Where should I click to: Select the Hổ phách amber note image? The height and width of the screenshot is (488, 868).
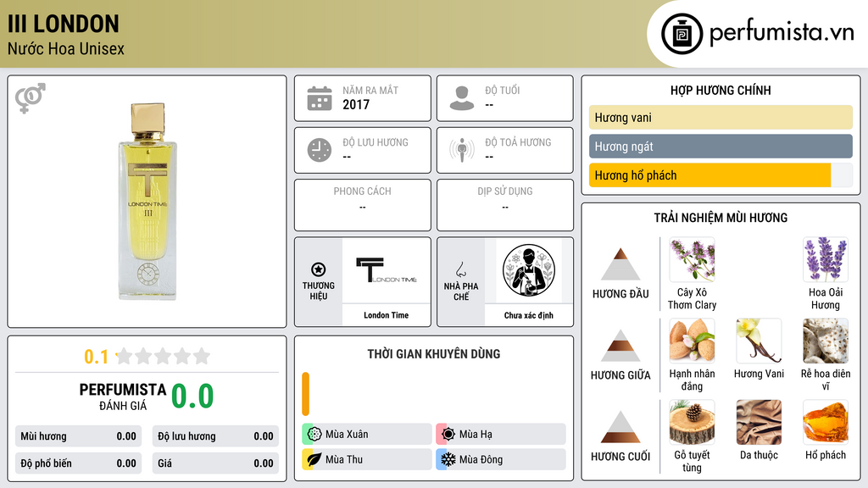[826, 422]
